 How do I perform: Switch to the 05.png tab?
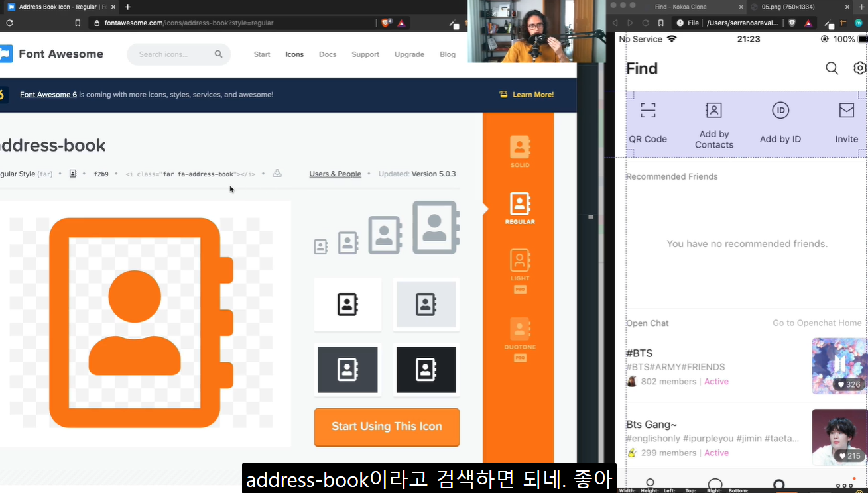coord(787,7)
